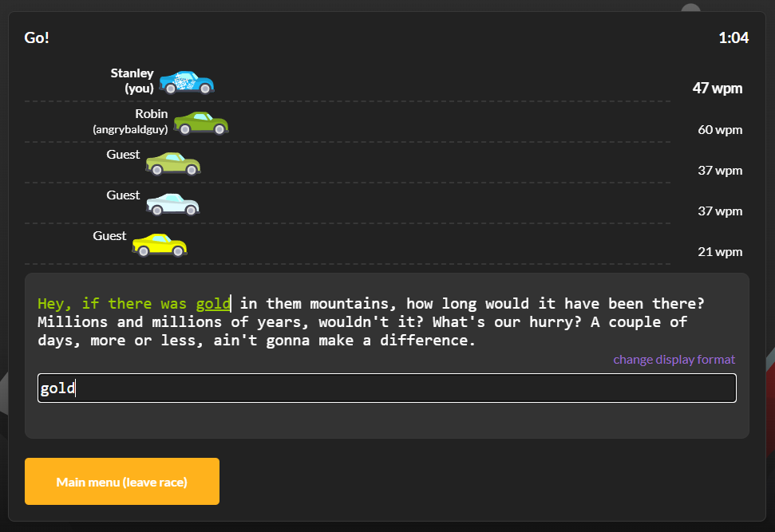The height and width of the screenshot is (532, 775).
Task: Select the Stanley (you) player name
Action: 132,81
